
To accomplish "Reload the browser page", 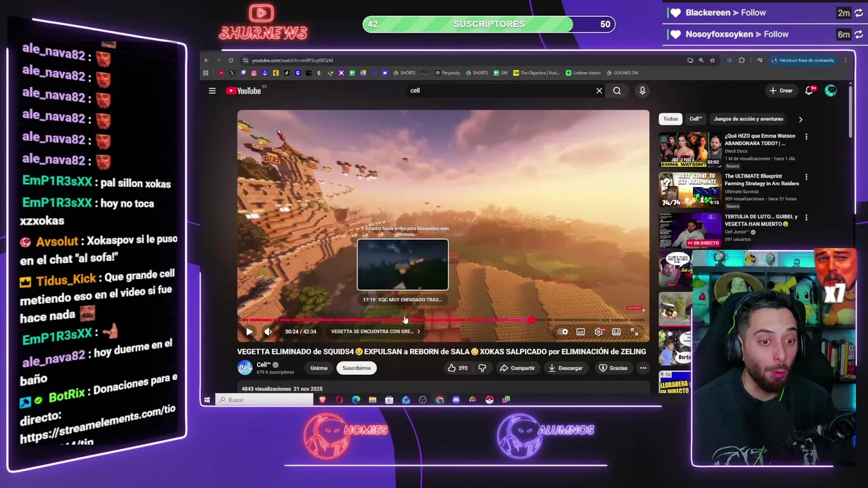I will [231, 60].
